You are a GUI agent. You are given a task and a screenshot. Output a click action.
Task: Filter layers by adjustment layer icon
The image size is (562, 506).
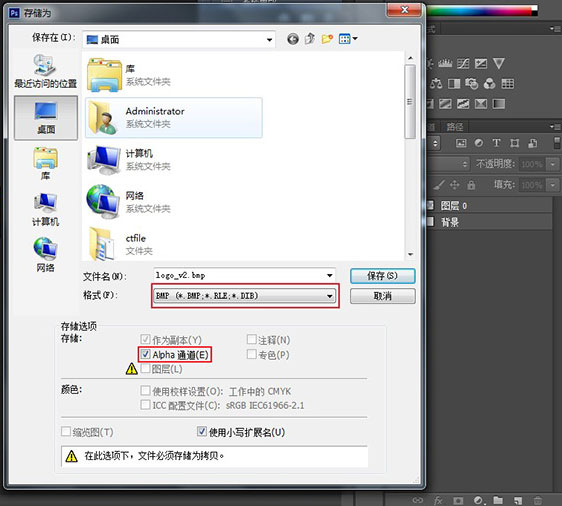478,143
